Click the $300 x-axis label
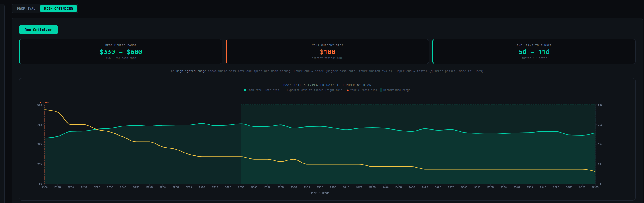The width and height of the screenshot is (644, 203). point(202,187)
